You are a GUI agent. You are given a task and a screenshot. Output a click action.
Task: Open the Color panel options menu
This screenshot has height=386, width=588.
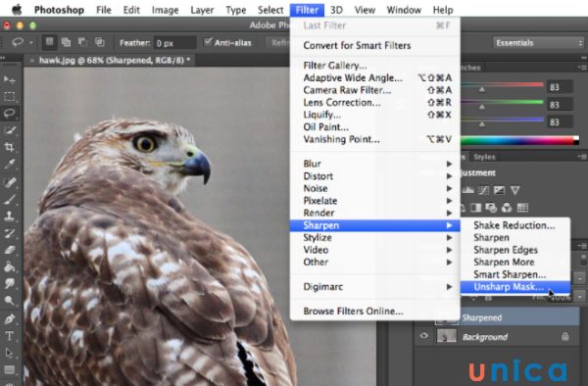click(582, 68)
